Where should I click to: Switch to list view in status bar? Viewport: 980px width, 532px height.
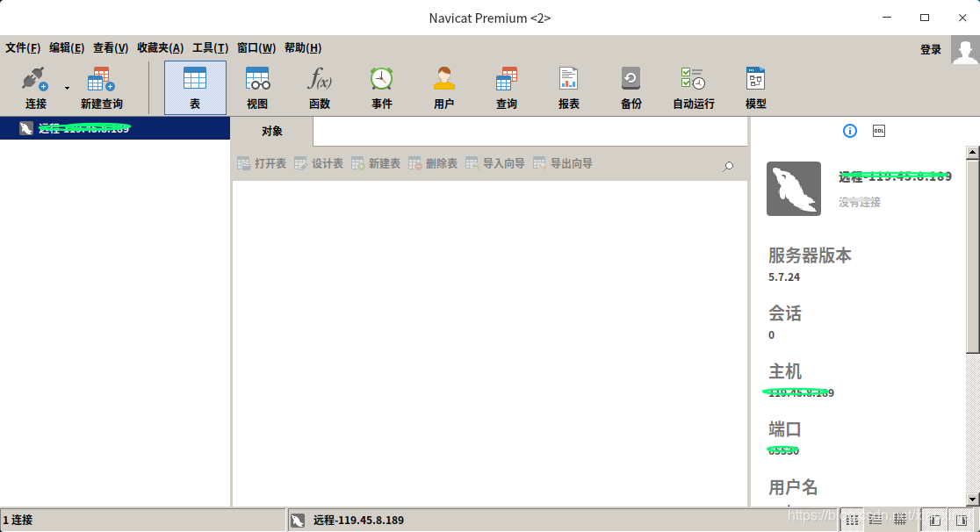pos(852,520)
